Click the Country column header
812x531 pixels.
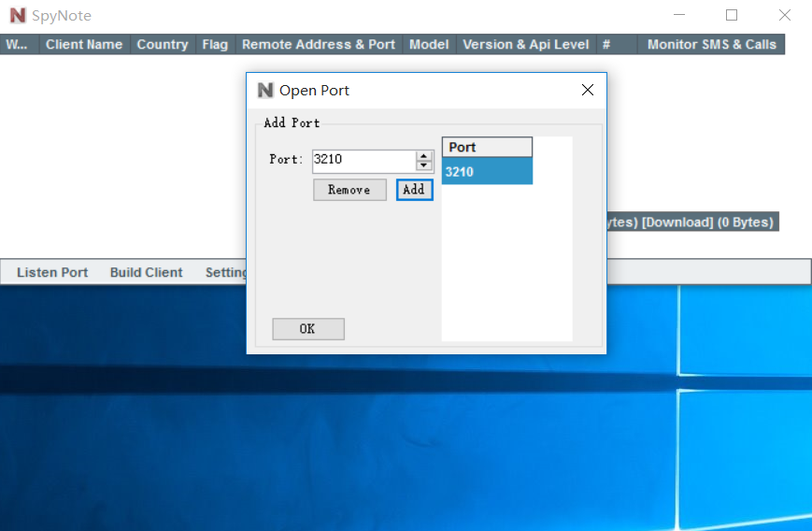163,45
